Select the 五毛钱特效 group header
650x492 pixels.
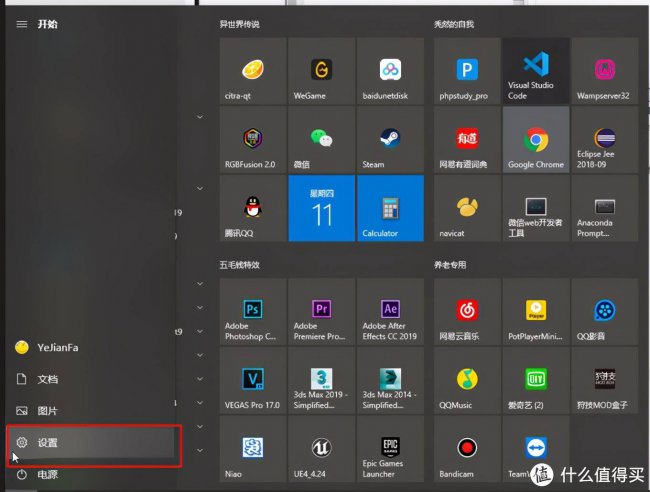point(240,265)
